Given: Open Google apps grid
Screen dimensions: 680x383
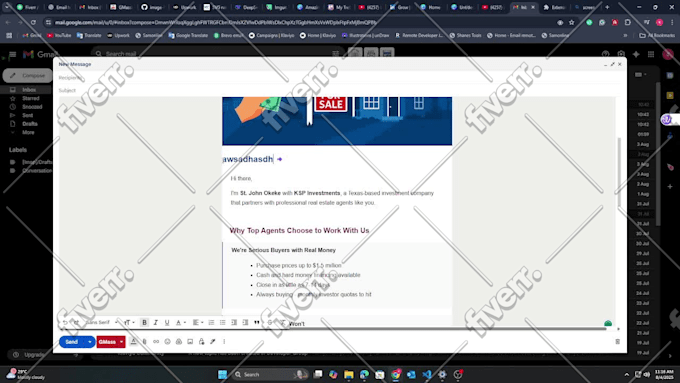Looking at the screenshot, I should pyautogui.click(x=651, y=54).
